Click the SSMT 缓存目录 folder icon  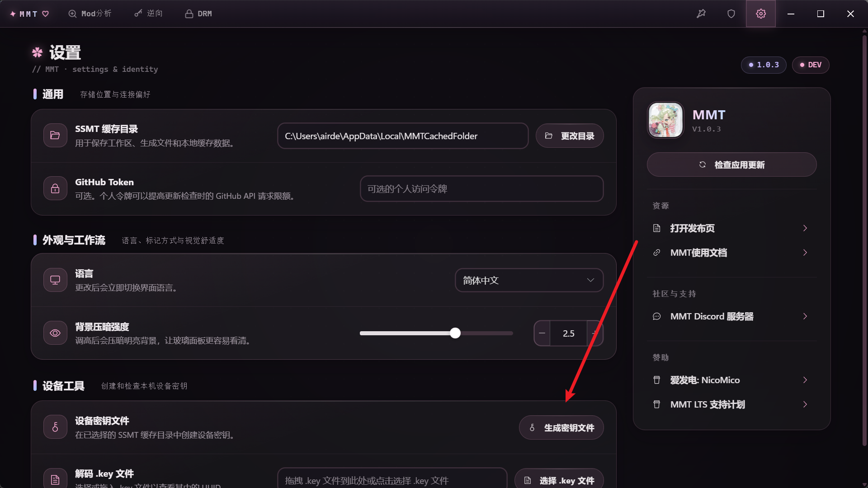(55, 136)
